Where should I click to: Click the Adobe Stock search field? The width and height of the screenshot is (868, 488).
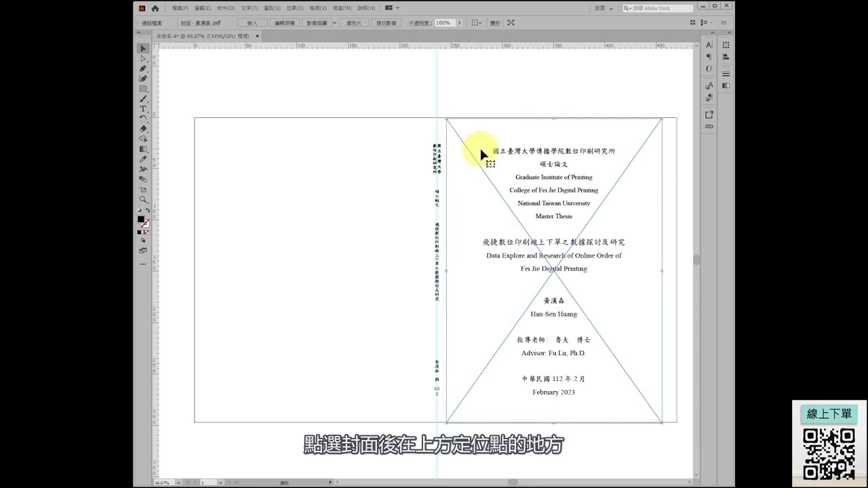click(x=658, y=8)
